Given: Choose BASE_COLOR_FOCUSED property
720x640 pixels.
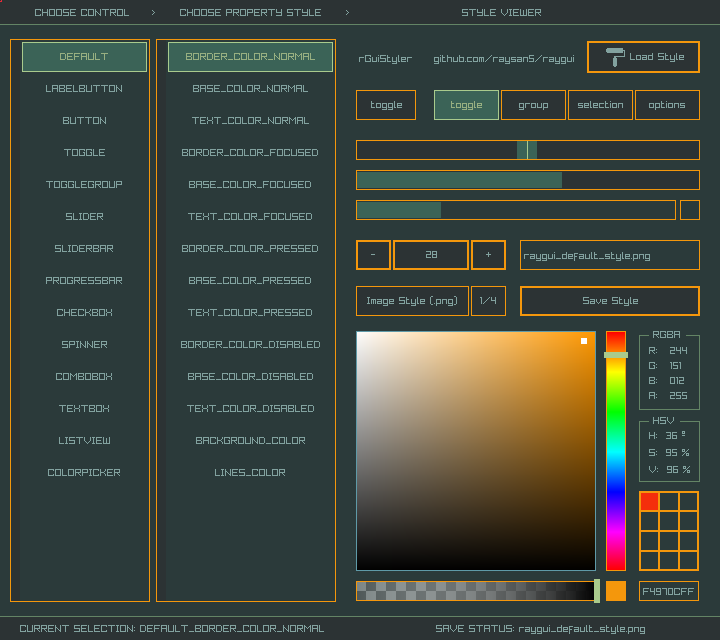Looking at the screenshot, I should coord(249,185).
